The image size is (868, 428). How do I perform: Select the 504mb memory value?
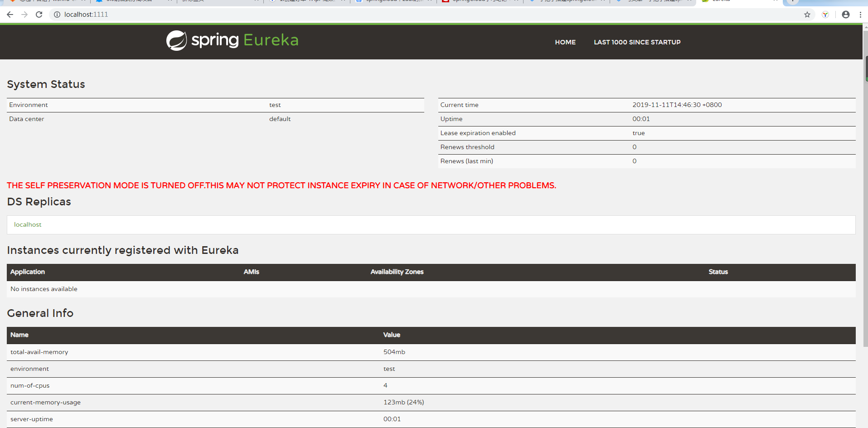[394, 352]
